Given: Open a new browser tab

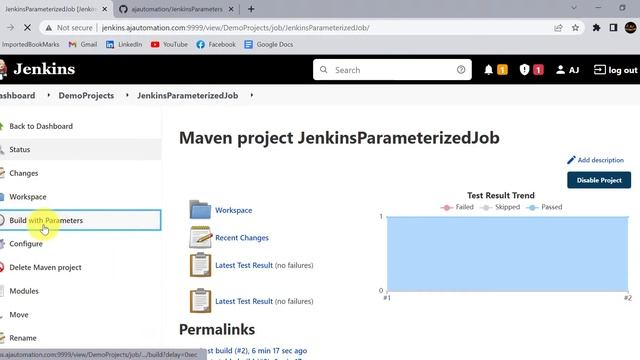Looking at the screenshot, I should coord(251,9).
